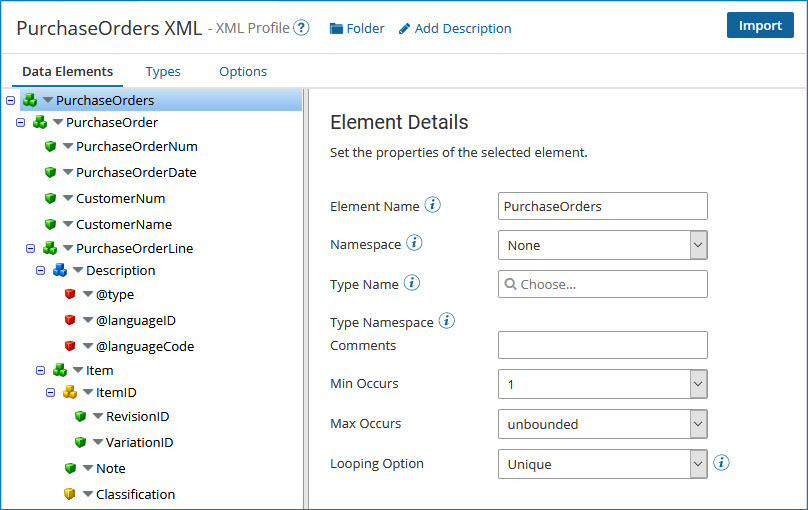Click the Element Name input field
Image resolution: width=808 pixels, height=510 pixels.
click(602, 206)
